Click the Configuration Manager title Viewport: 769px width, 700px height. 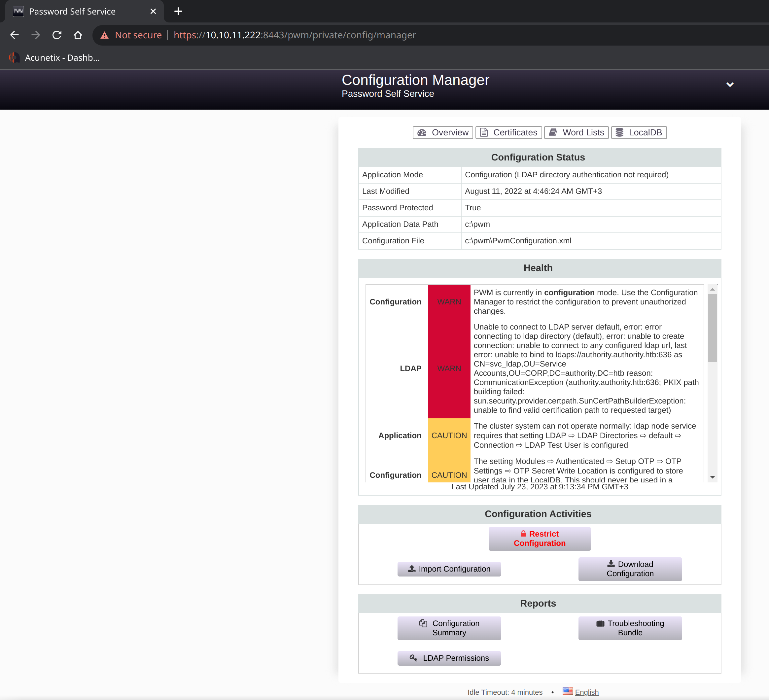tap(415, 80)
